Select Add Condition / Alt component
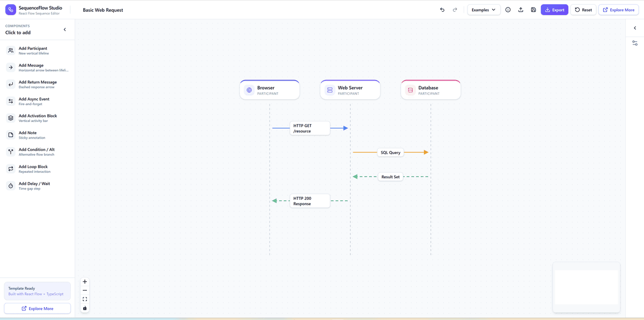The image size is (644, 320). pyautogui.click(x=38, y=152)
